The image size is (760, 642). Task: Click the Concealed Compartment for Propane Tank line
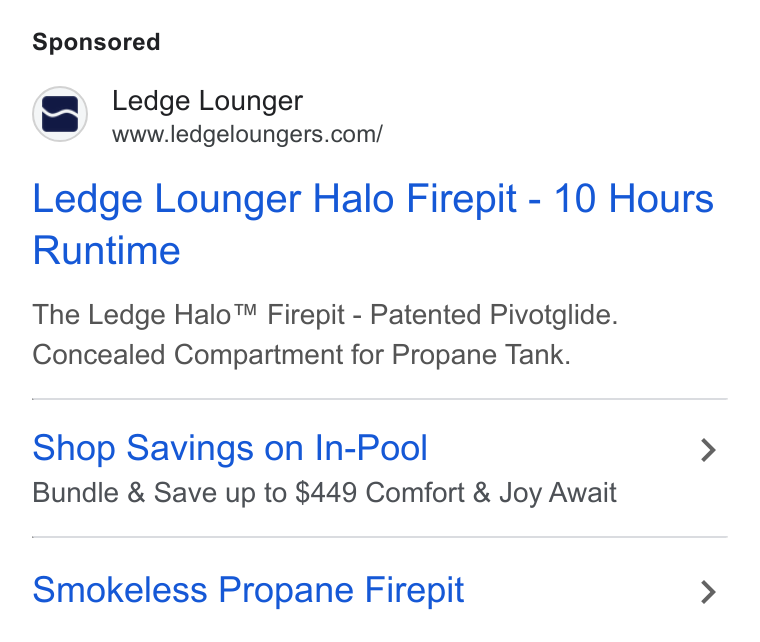pyautogui.click(x=301, y=355)
